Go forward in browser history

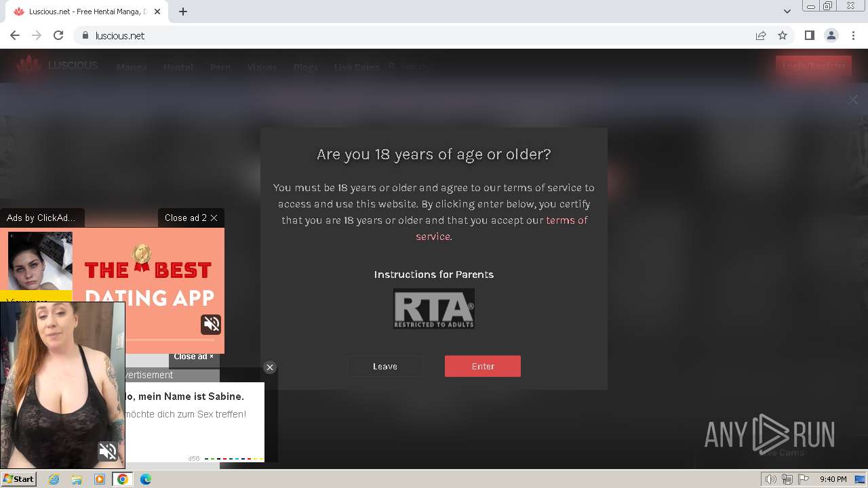[x=37, y=35]
